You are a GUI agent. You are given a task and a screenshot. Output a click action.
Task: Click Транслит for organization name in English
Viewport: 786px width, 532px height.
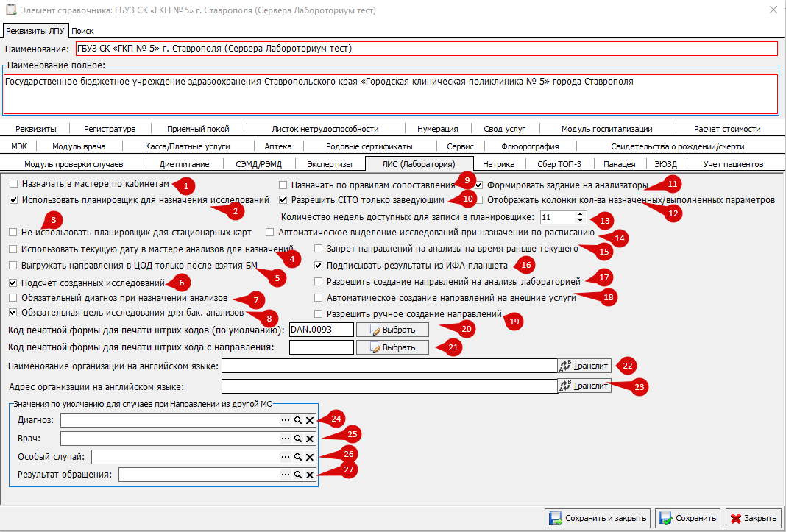point(584,366)
